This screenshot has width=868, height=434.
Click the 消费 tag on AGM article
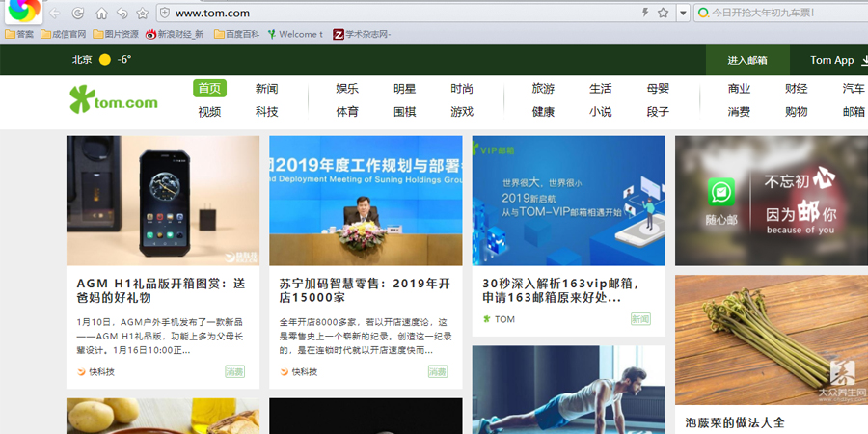[234, 371]
